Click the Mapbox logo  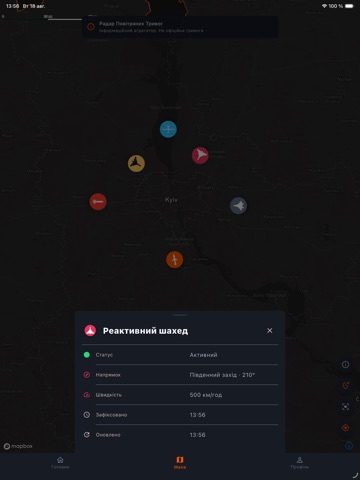point(18,446)
